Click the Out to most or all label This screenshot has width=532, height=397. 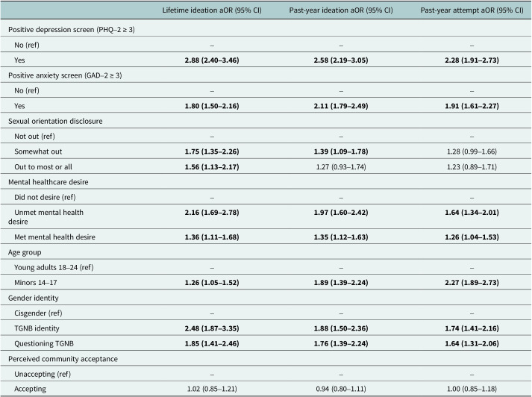pyautogui.click(x=43, y=167)
